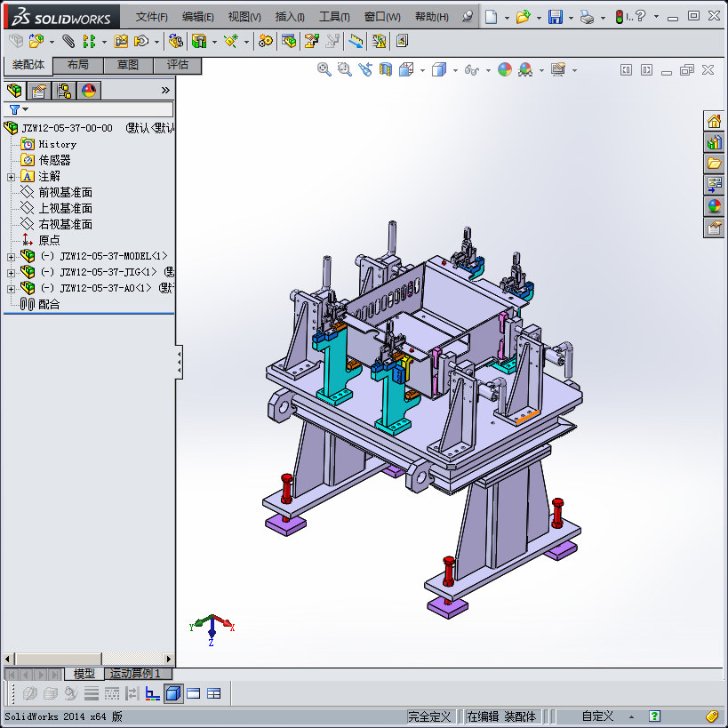Toggle the axes triad layout icon
This screenshot has width=728, height=728.
coord(152,693)
